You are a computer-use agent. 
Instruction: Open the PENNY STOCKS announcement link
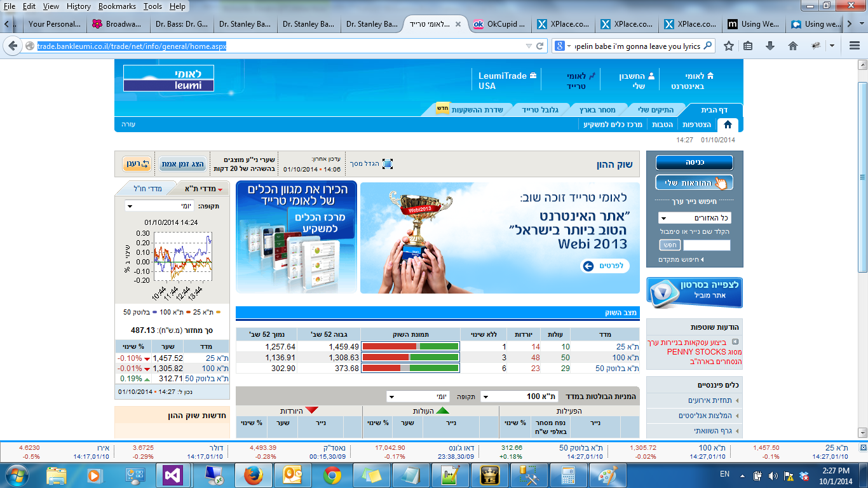pyautogui.click(x=695, y=351)
